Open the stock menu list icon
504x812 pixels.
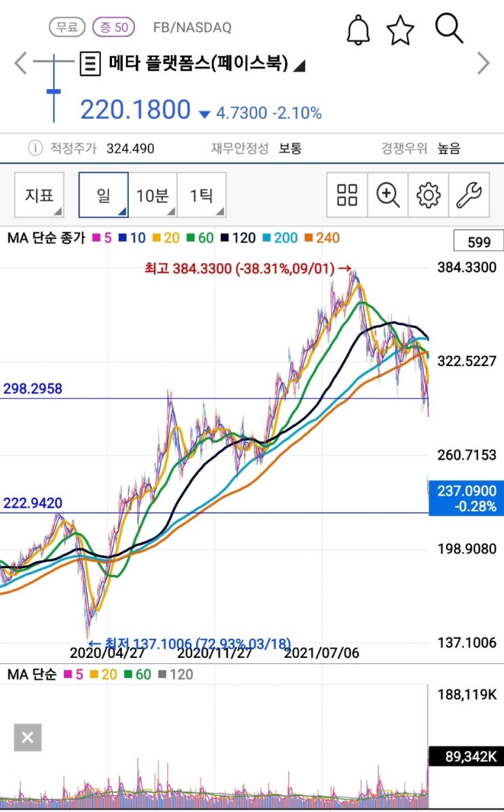pos(90,64)
